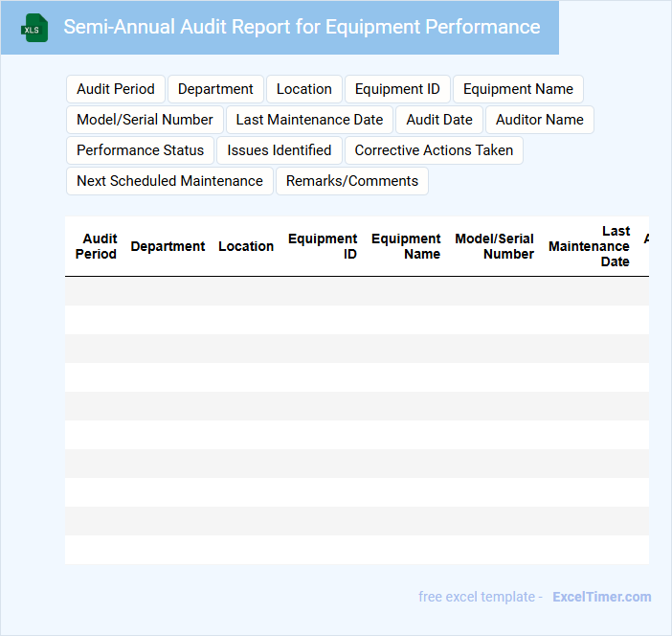Click the first empty table row
Viewport: 672px width, 636px height.
coord(356,291)
